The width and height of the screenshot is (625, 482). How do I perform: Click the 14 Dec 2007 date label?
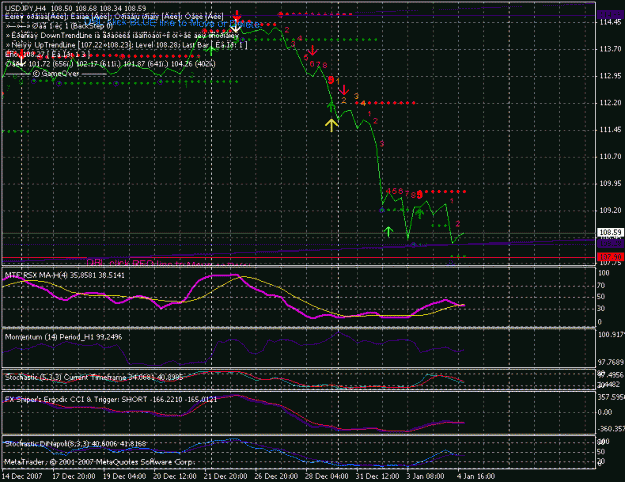pos(22,476)
